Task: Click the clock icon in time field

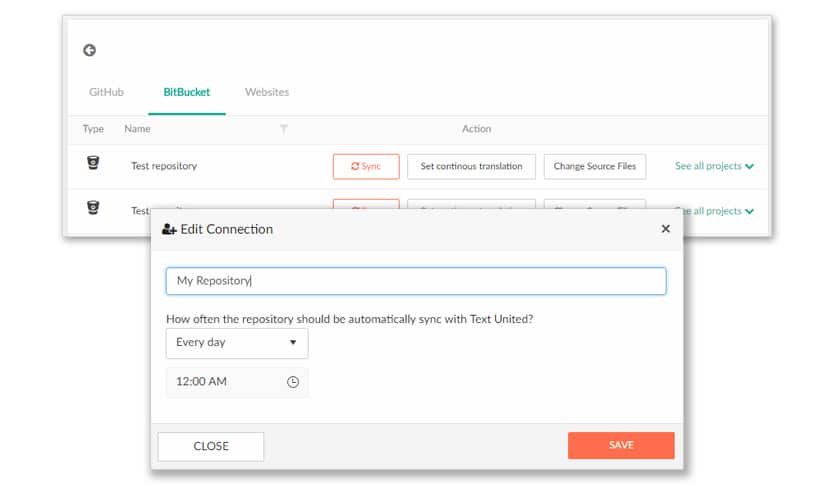Action: 293,382
